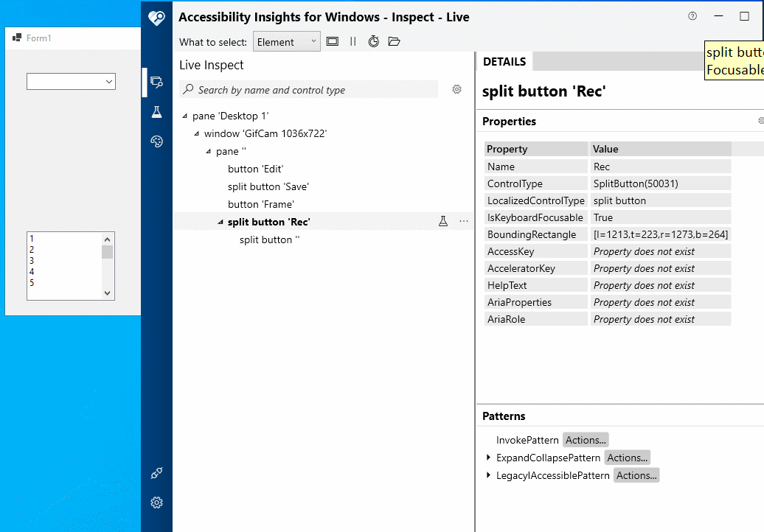This screenshot has height=532, width=764.
Task: Click the search by name and control type field
Action: coord(310,88)
